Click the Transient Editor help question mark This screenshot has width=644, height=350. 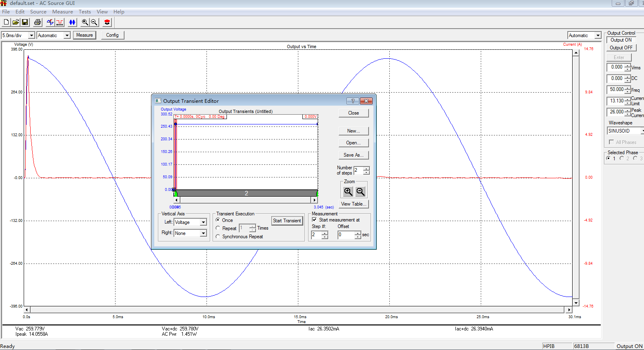point(353,101)
